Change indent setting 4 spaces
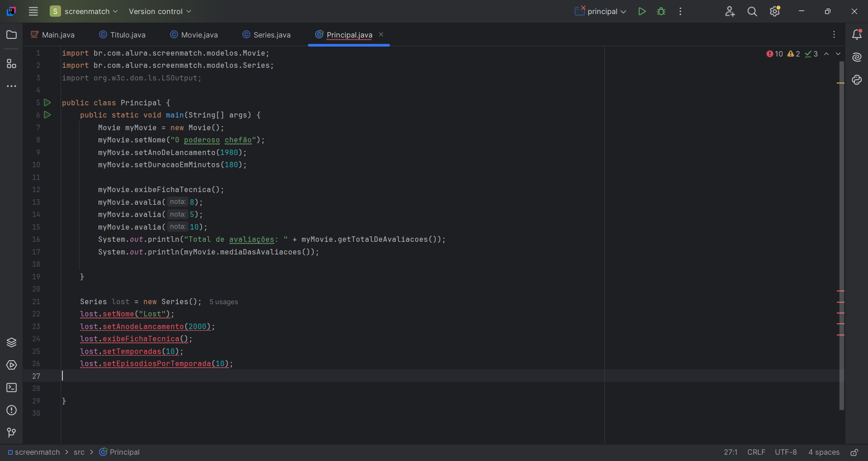Image resolution: width=868 pixels, height=461 pixels. pos(824,452)
